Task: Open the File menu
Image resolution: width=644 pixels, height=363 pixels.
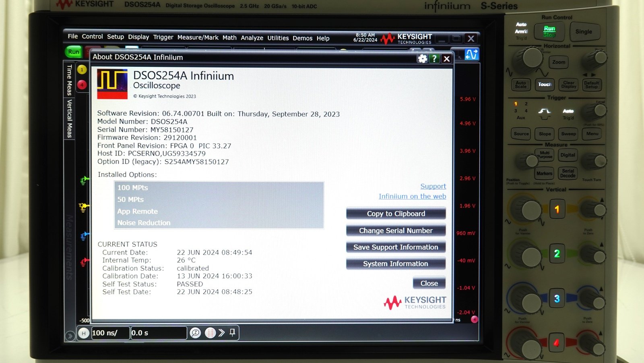Action: (73, 36)
